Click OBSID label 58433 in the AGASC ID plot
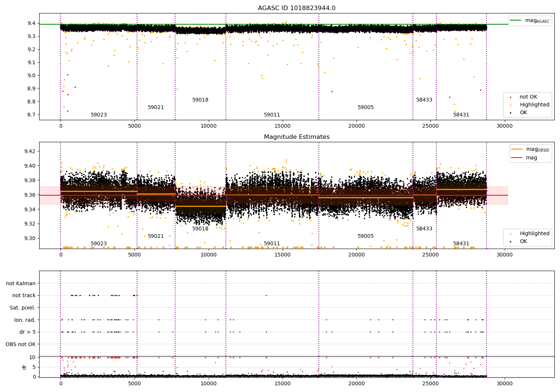The width and height of the screenshot is (560, 392). click(x=424, y=100)
